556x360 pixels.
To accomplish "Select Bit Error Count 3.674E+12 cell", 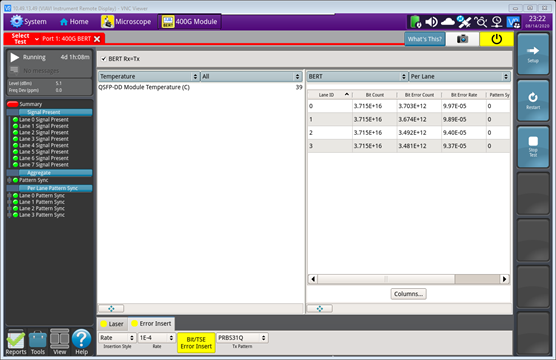I will [x=419, y=119].
